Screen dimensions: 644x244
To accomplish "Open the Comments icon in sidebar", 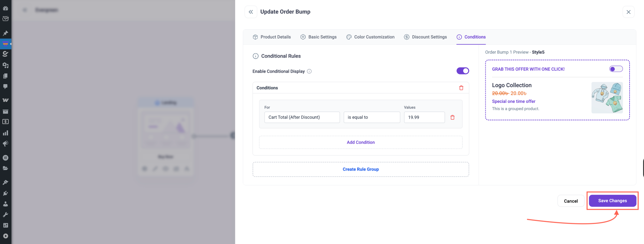I will point(5,86).
